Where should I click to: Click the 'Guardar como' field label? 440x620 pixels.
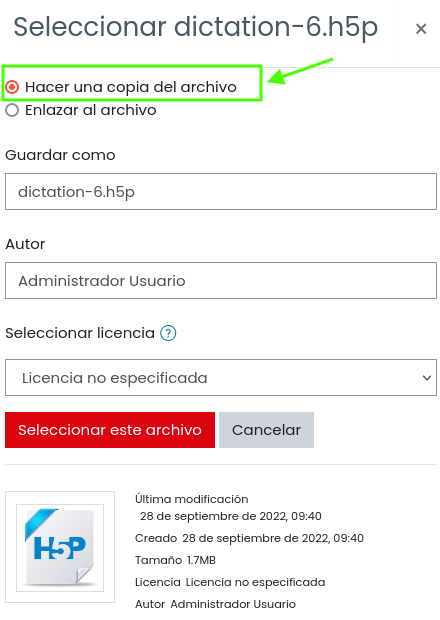tap(60, 155)
